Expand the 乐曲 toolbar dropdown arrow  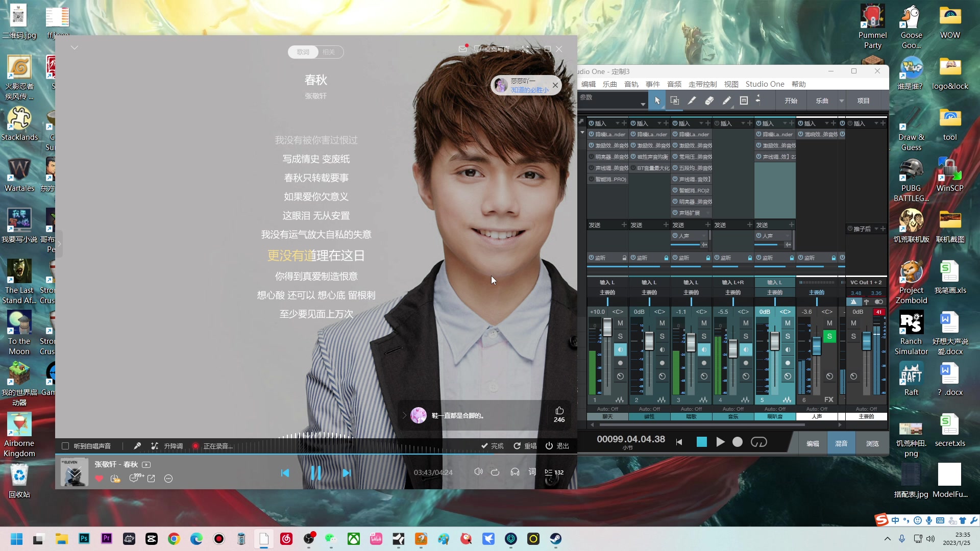click(x=842, y=101)
